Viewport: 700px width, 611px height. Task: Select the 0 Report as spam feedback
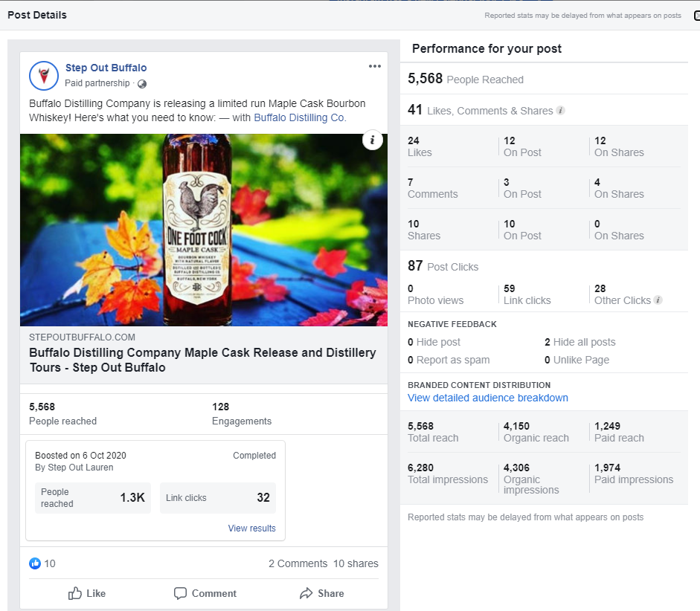tap(449, 360)
